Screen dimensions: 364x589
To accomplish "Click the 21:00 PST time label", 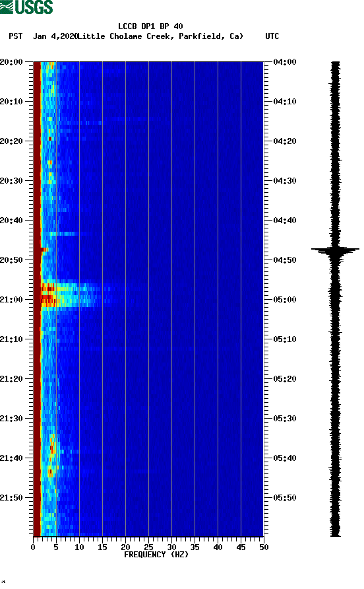I will 11,300.
